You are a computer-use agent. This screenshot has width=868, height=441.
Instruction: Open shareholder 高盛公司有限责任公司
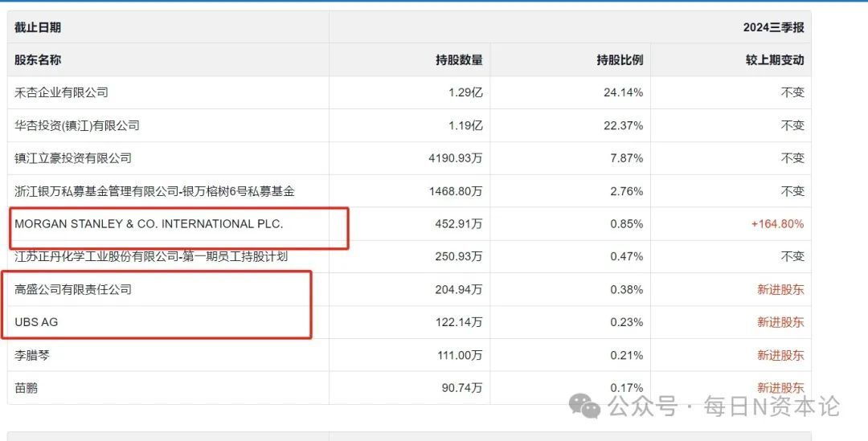pos(73,289)
